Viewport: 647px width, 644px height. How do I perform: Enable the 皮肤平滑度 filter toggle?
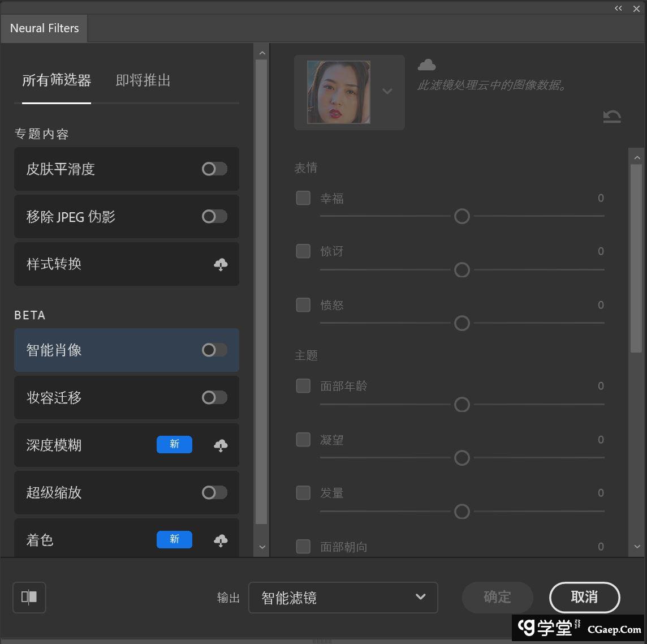(214, 169)
